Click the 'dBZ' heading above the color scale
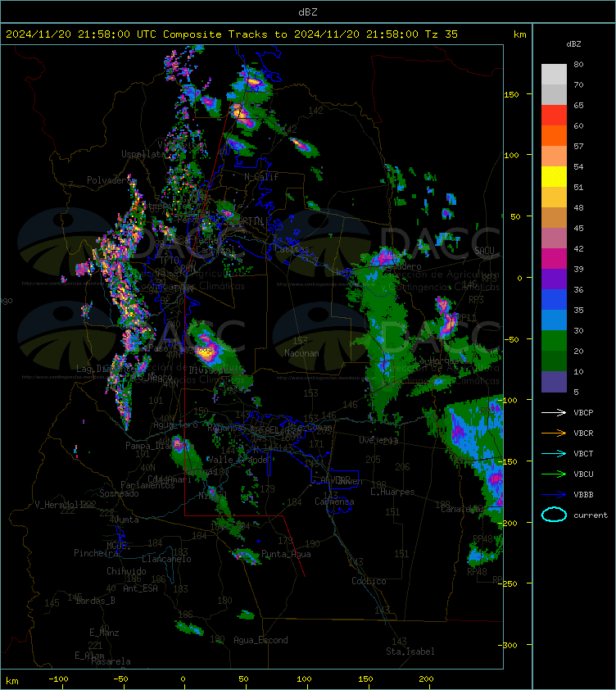The image size is (616, 690). tap(573, 44)
